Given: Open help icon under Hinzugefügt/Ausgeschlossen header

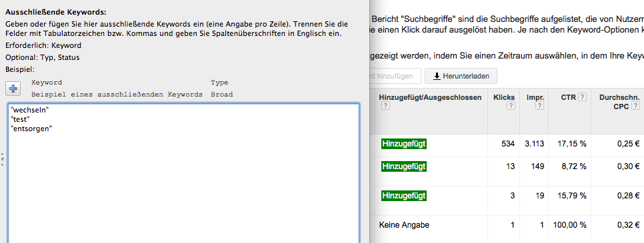Looking at the screenshot, I should (385, 106).
